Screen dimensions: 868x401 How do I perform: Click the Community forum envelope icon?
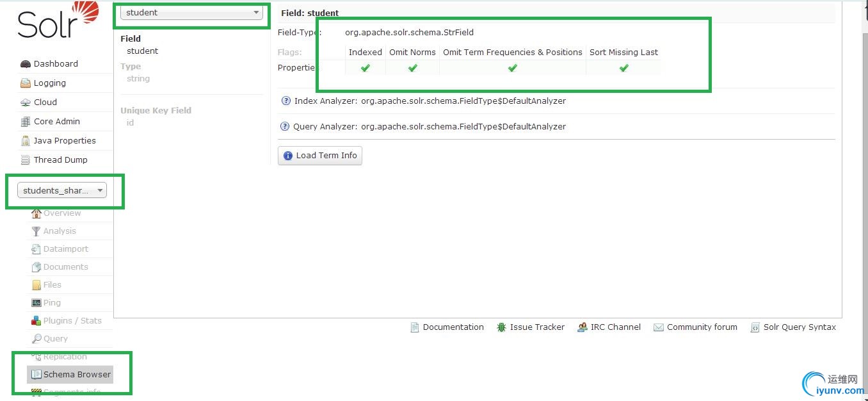tap(658, 327)
